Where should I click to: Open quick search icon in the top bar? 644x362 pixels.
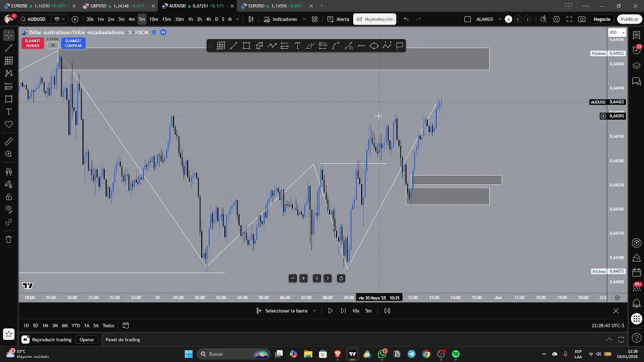(x=543, y=19)
